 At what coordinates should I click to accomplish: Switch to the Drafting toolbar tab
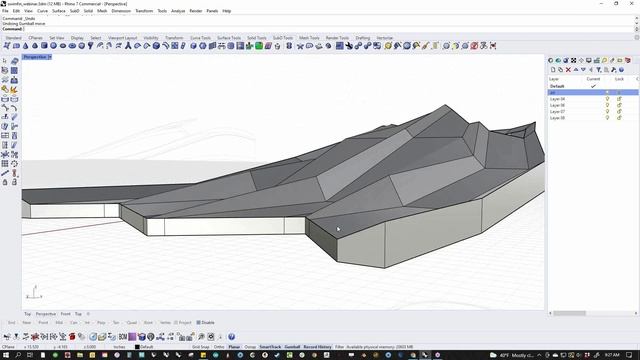(x=362, y=38)
